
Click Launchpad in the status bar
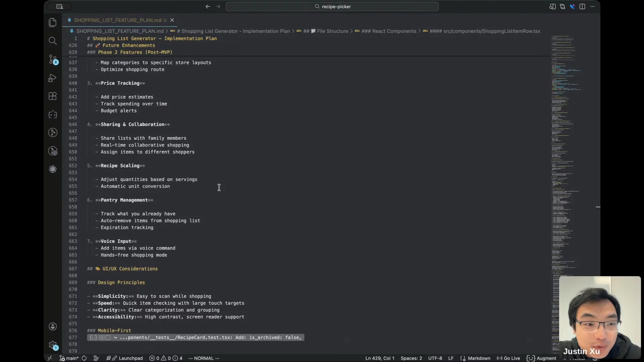[x=130, y=358]
